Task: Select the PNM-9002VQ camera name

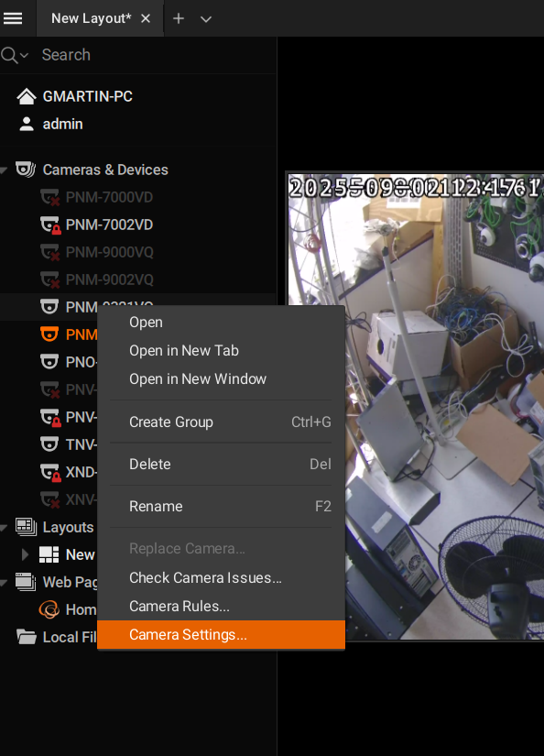Action: tap(109, 279)
